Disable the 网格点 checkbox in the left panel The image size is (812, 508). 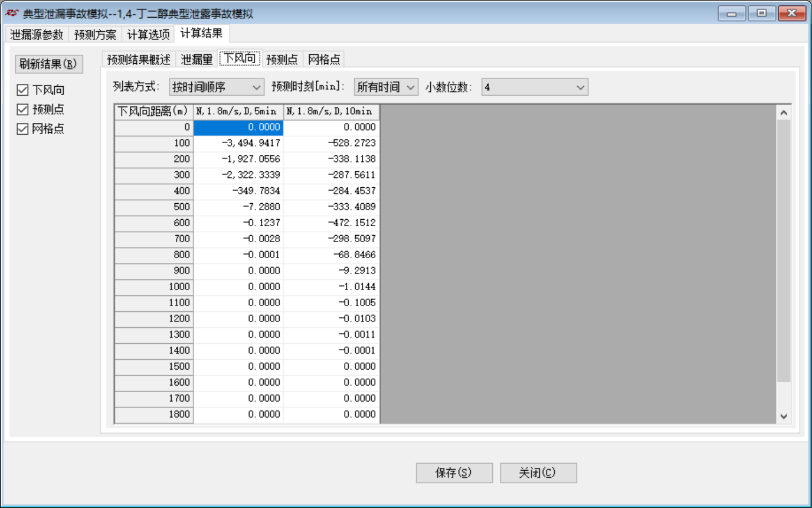[23, 129]
